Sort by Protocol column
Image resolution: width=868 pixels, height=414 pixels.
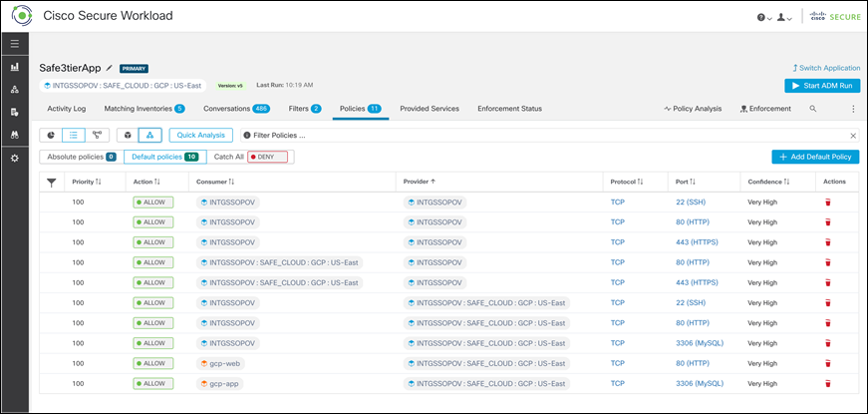click(x=626, y=182)
